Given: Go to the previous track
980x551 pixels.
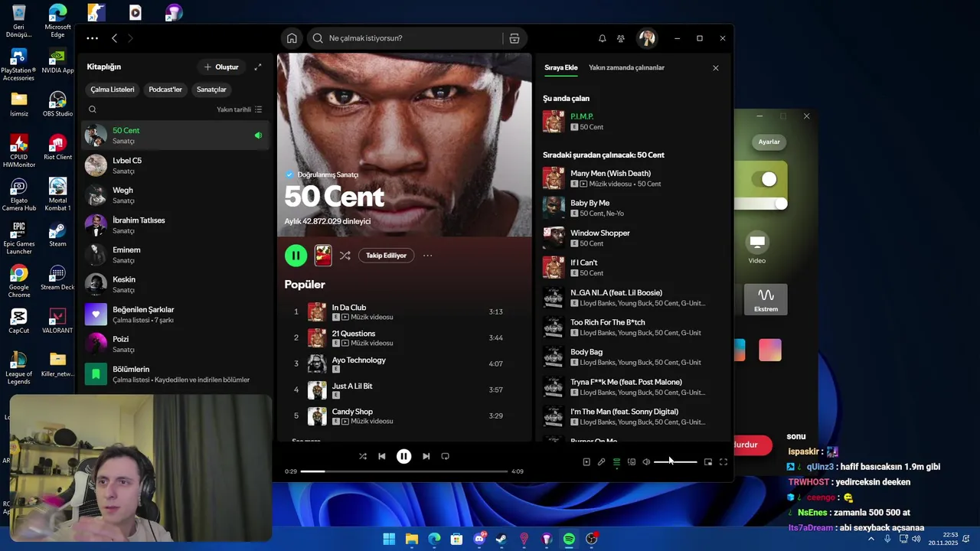Looking at the screenshot, I should pyautogui.click(x=381, y=456).
